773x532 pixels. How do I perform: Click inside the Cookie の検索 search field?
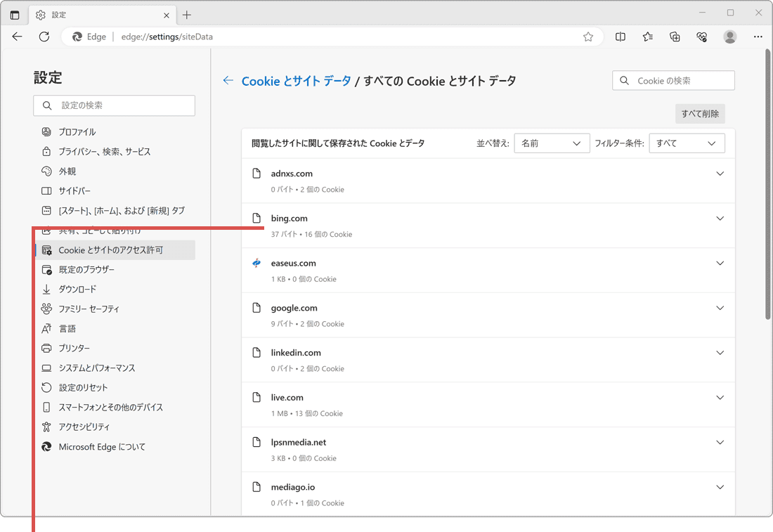pyautogui.click(x=673, y=80)
